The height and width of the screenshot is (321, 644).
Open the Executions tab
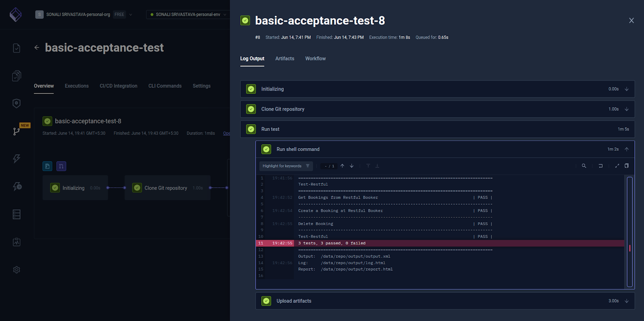click(76, 86)
